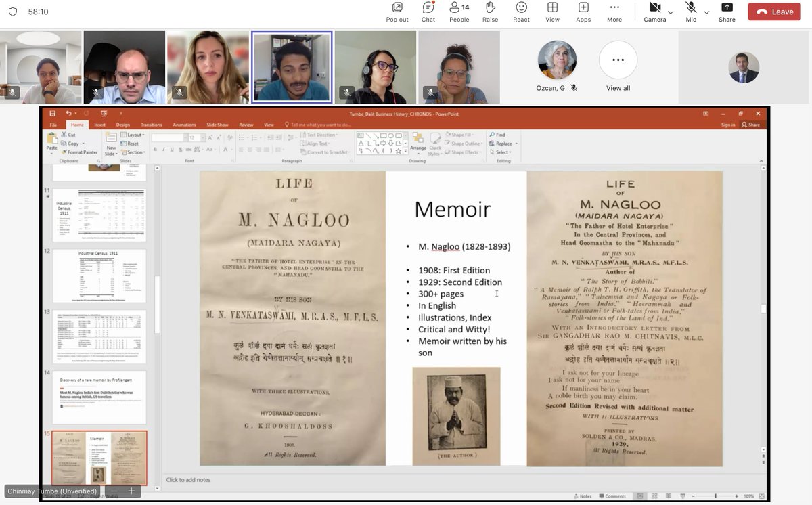
Task: Select slide 12 Industrial Census thumbnail
Action: pos(99,276)
